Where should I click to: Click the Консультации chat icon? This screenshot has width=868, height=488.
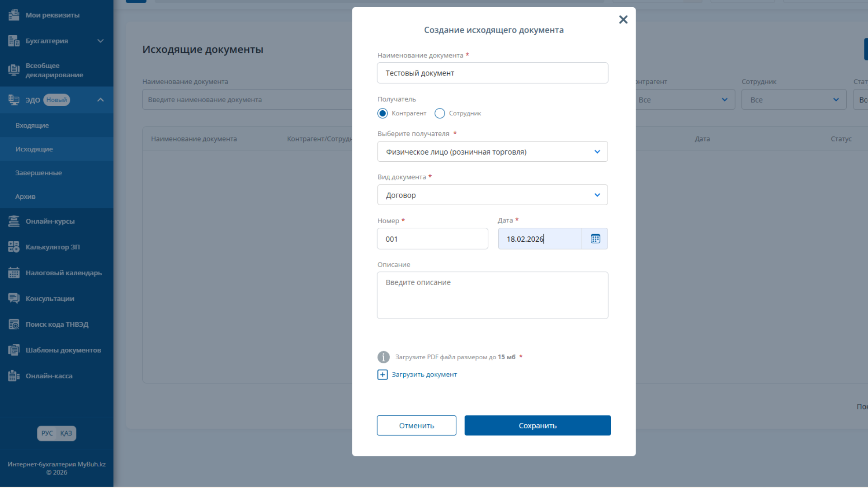pos(14,299)
